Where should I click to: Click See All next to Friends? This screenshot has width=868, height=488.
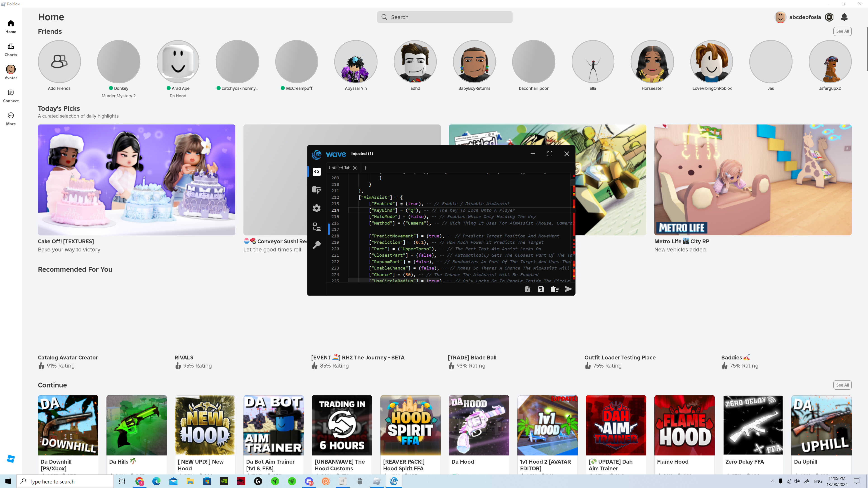click(842, 31)
